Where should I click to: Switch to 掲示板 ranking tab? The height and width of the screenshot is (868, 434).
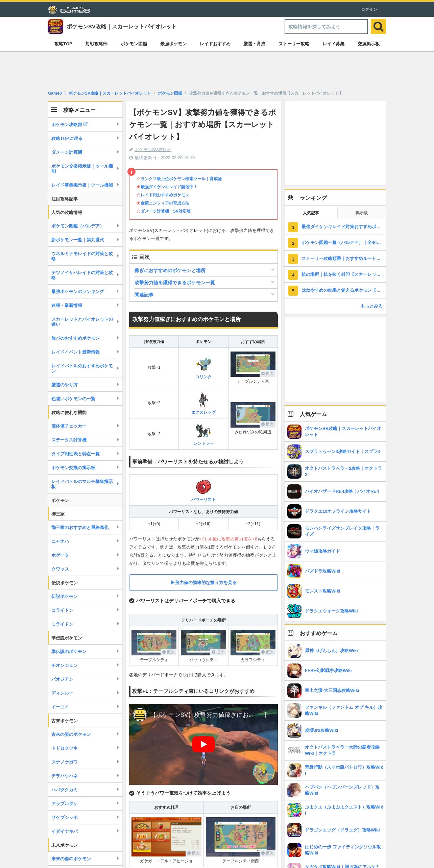tap(361, 213)
